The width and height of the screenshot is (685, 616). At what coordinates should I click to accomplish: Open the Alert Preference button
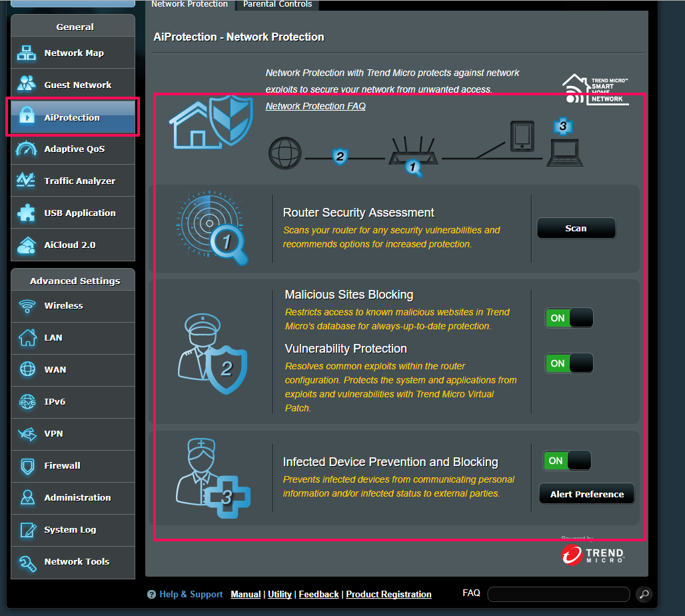(x=586, y=494)
